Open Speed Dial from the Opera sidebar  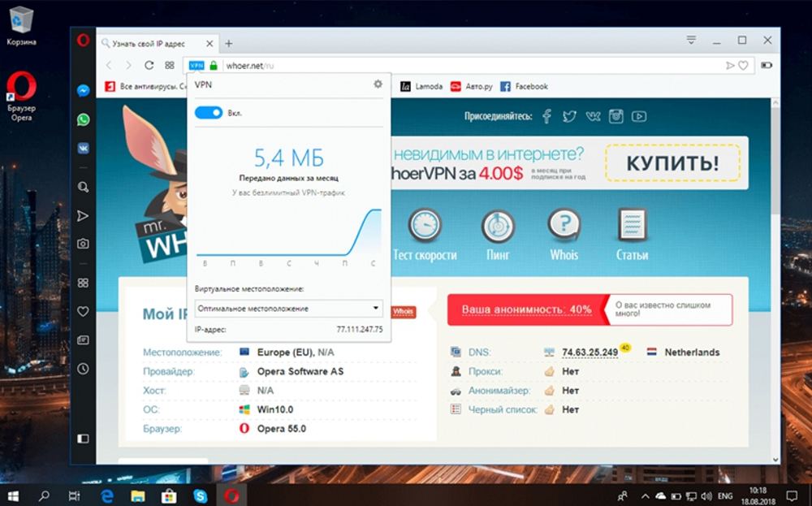tap(83, 283)
